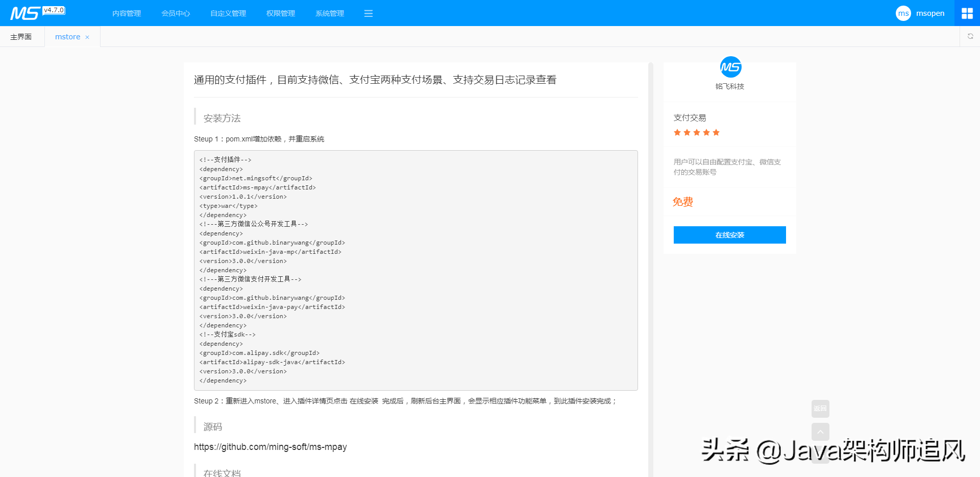The height and width of the screenshot is (477, 980).
Task: Close the mstore tab
Action: (x=87, y=36)
